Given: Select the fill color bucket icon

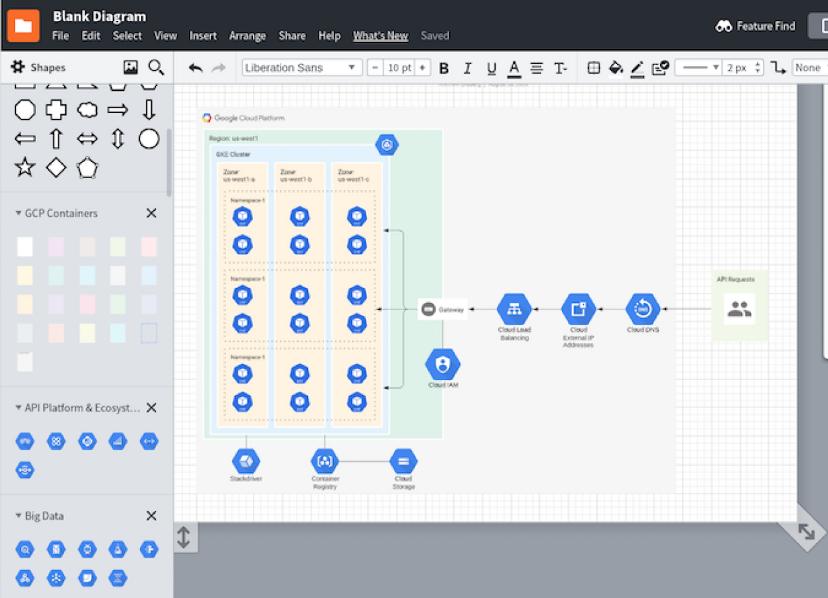Looking at the screenshot, I should point(616,68).
